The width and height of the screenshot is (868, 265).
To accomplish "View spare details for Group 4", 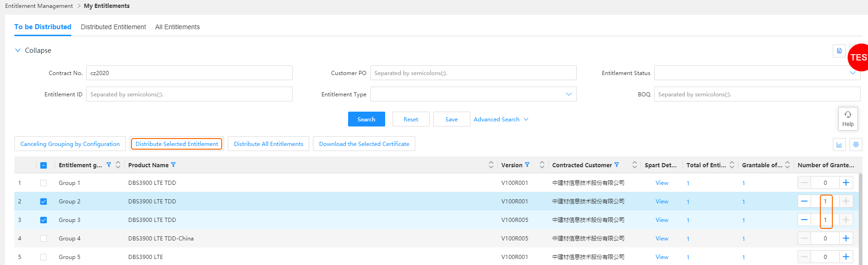I will [x=662, y=239].
